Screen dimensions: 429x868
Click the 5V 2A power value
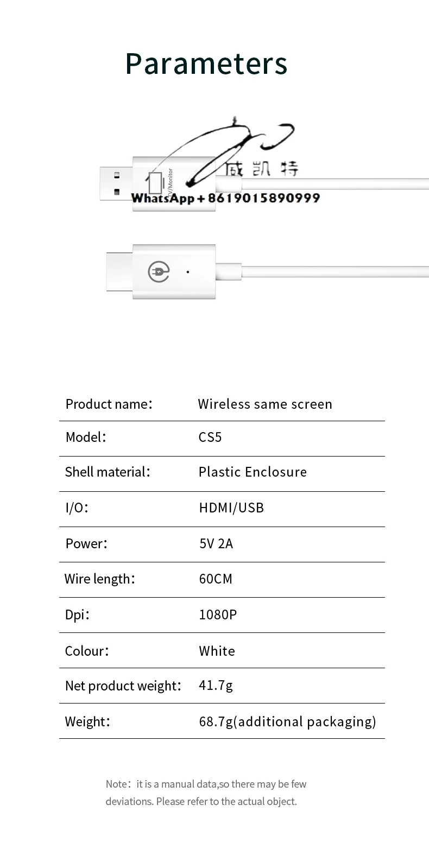click(216, 543)
